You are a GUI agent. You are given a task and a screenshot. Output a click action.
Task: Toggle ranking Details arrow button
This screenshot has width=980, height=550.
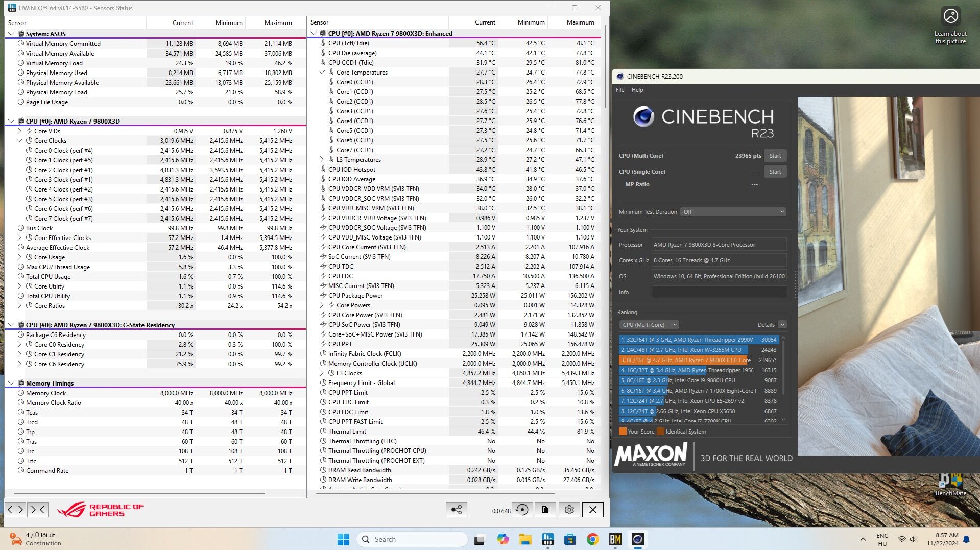(782, 325)
